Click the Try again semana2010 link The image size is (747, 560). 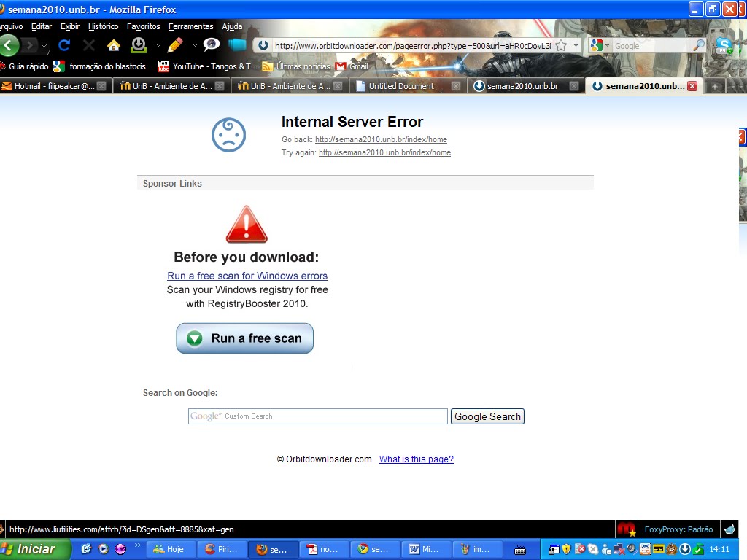click(384, 152)
